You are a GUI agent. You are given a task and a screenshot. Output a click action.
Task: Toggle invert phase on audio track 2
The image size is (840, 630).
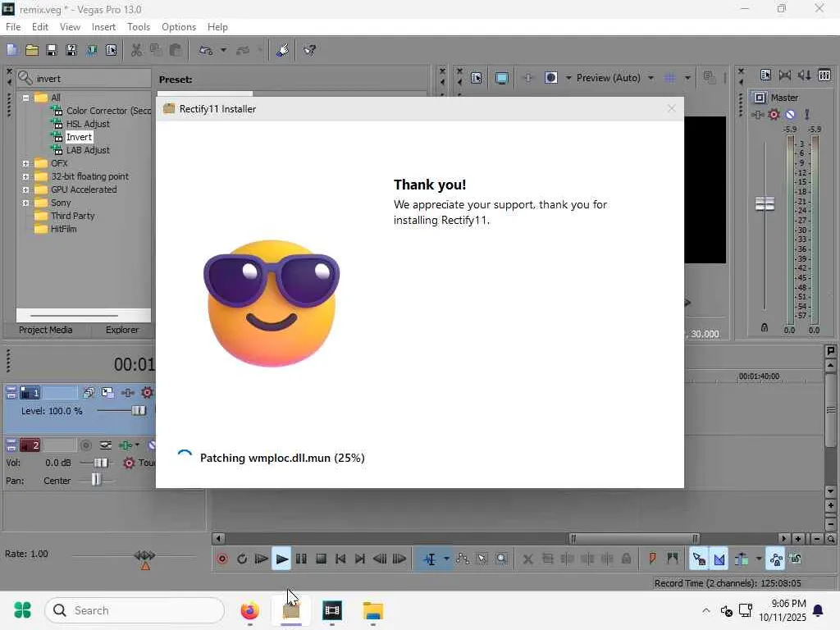[106, 445]
